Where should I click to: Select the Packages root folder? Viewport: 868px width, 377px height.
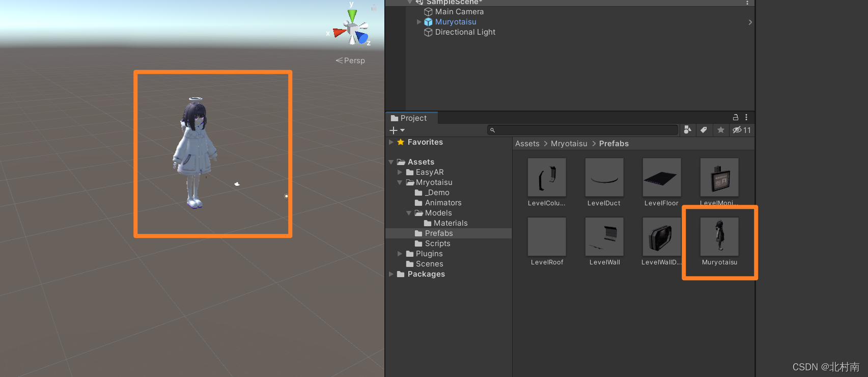tap(426, 274)
